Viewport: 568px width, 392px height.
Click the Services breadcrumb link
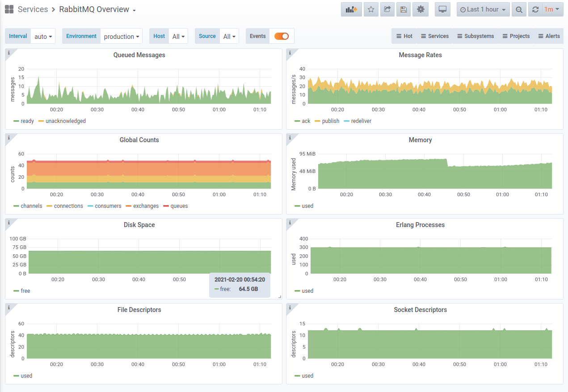pos(33,9)
